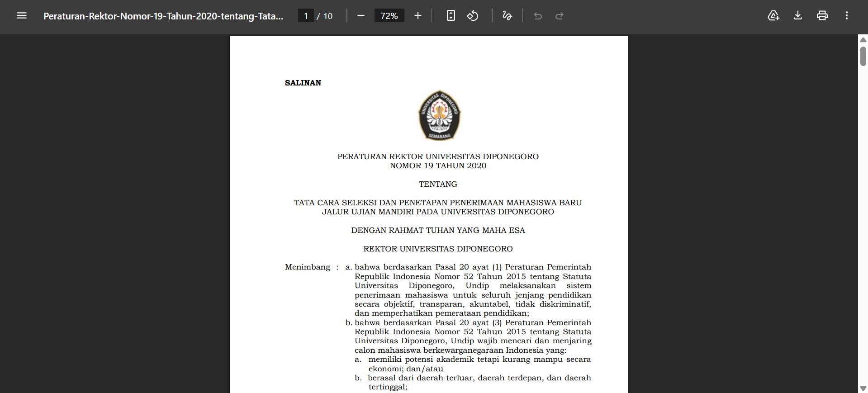Viewport: 868px width, 393px height.
Task: Activate the draw annotation tool
Action: click(x=507, y=16)
